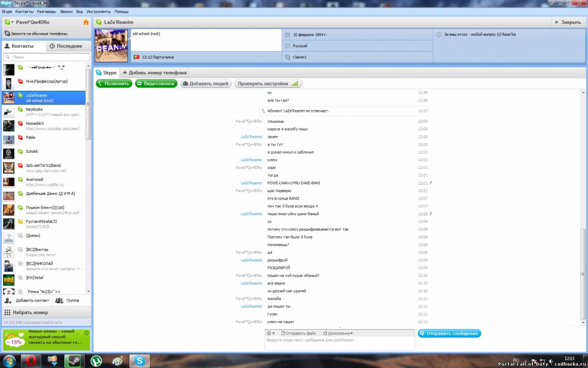Click the avatar of contact SchokK

[x=9, y=154]
